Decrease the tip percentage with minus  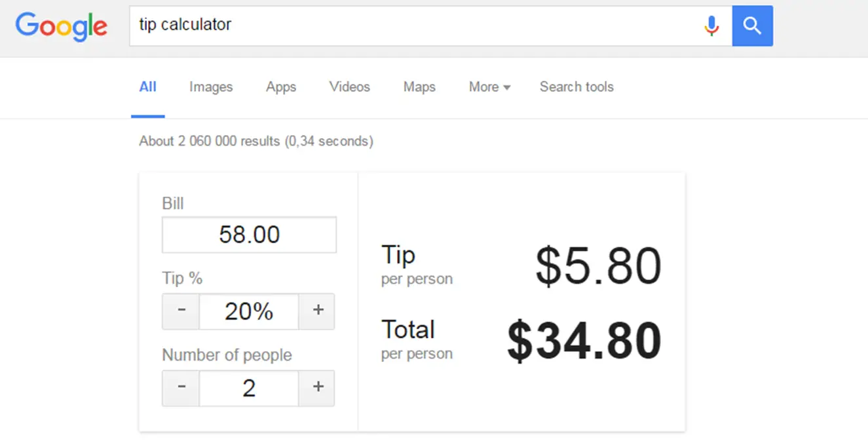pos(181,311)
